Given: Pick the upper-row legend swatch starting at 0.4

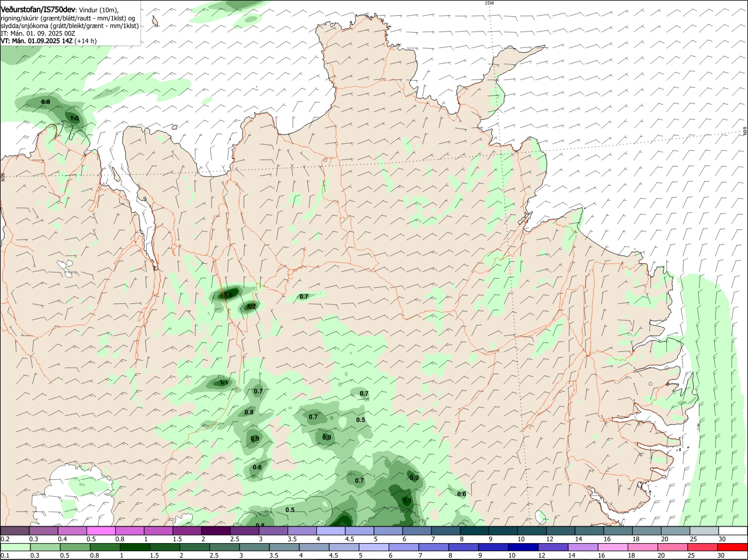Looking at the screenshot, I should pyautogui.click(x=72, y=530).
